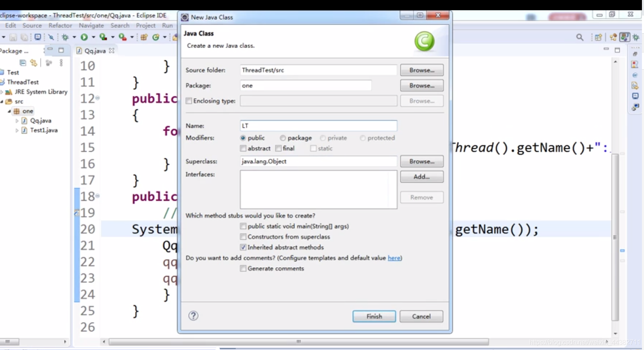The width and height of the screenshot is (644, 350).
Task: Select the package modifier radio button
Action: (283, 138)
